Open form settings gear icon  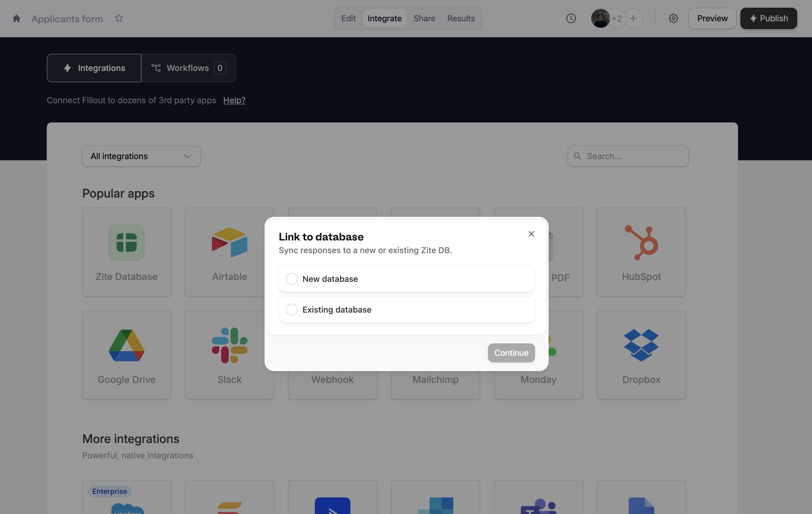click(x=673, y=19)
